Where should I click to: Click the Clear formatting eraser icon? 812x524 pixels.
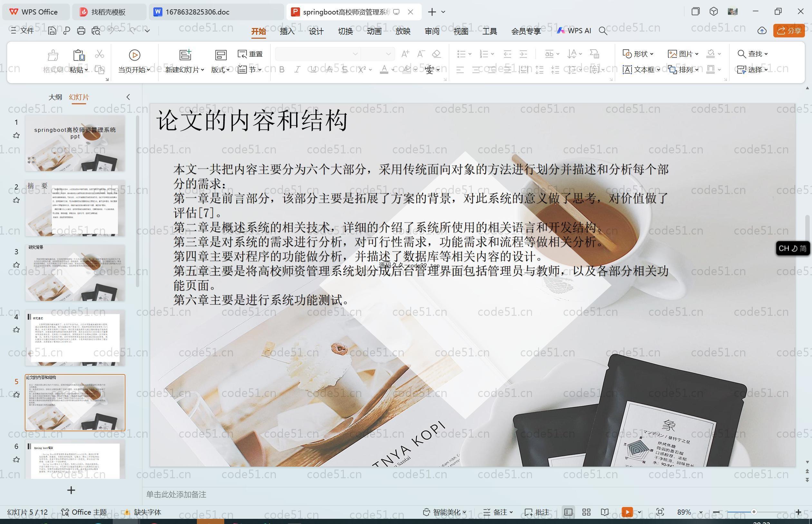tap(436, 54)
